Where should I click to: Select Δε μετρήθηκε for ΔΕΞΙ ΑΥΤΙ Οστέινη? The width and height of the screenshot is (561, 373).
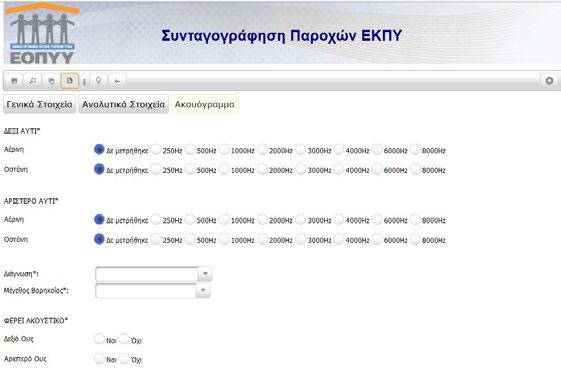pos(99,169)
